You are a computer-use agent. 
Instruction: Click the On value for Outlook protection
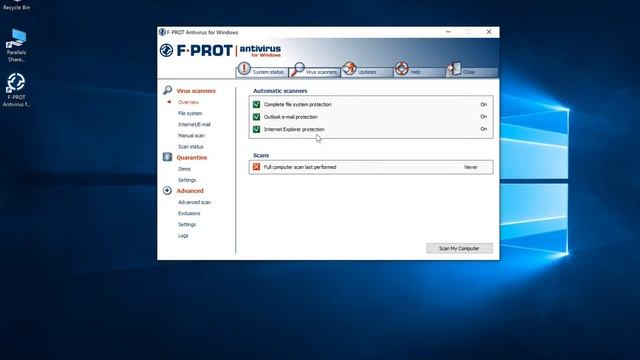tap(483, 117)
